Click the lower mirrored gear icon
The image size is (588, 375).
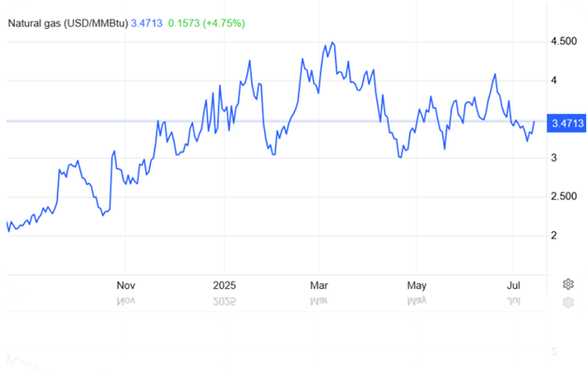pos(567,303)
